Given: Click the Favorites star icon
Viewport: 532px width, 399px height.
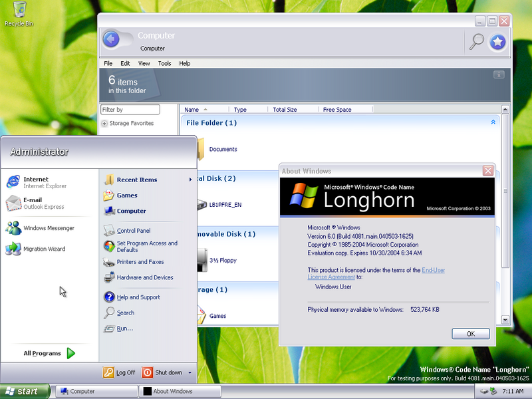Looking at the screenshot, I should click(497, 43).
